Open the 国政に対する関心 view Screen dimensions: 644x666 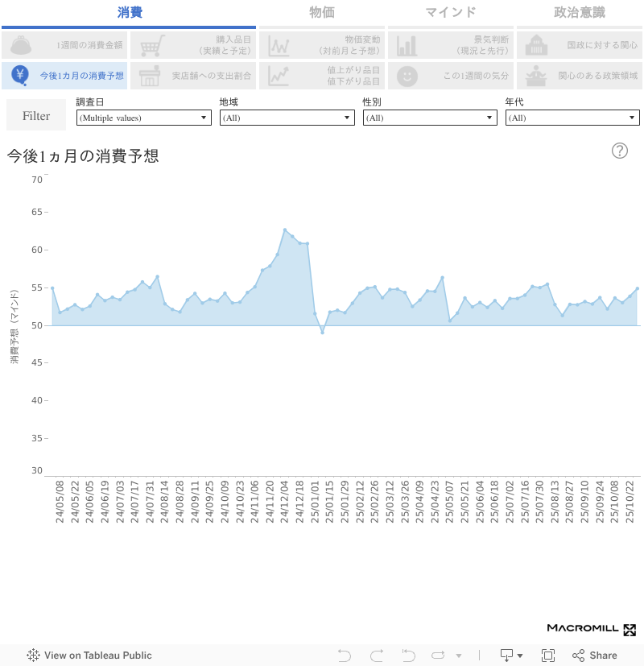579,45
